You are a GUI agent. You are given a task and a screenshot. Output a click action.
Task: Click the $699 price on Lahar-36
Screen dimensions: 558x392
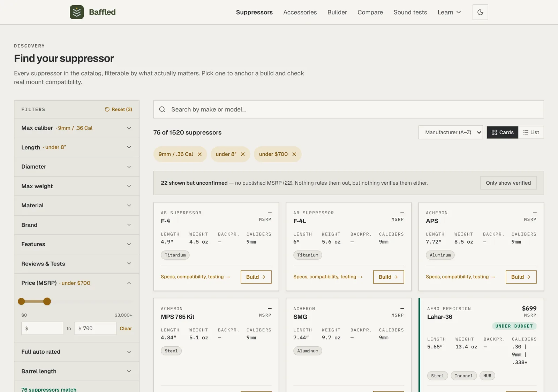(529, 308)
